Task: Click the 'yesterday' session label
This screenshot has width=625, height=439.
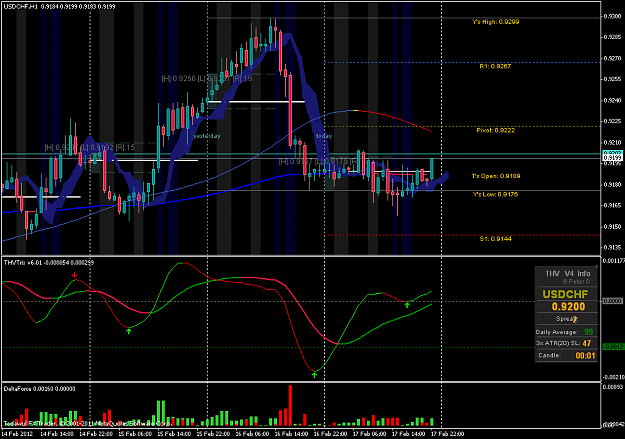Action: pos(206,136)
